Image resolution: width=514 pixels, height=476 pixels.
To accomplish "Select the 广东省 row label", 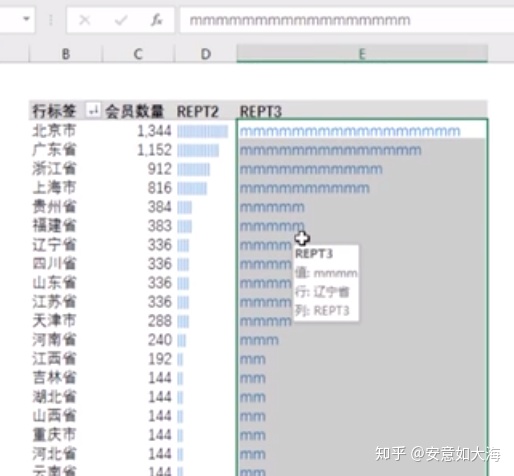I will tap(54, 149).
